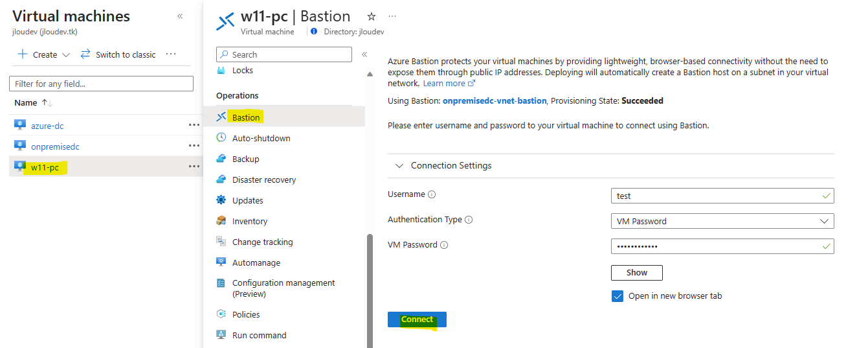This screenshot has width=868, height=348.
Task: Open the Automanage menu item
Action: coord(256,262)
